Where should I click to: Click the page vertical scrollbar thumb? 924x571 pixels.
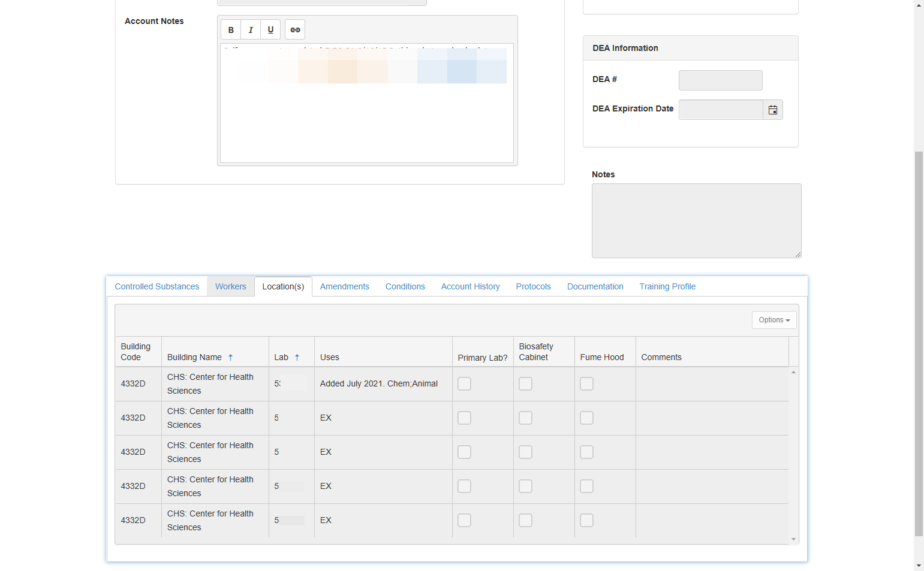click(x=919, y=344)
